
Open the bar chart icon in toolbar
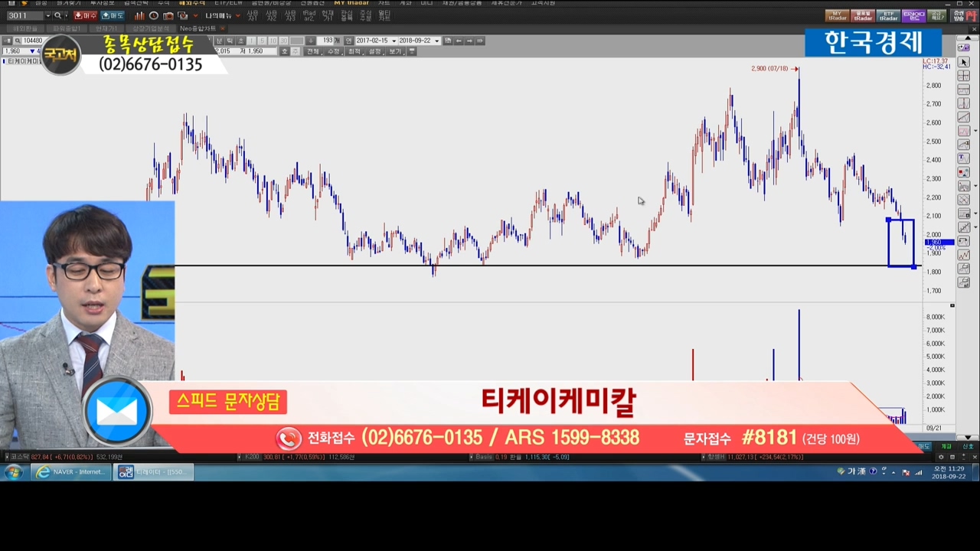[x=139, y=15]
